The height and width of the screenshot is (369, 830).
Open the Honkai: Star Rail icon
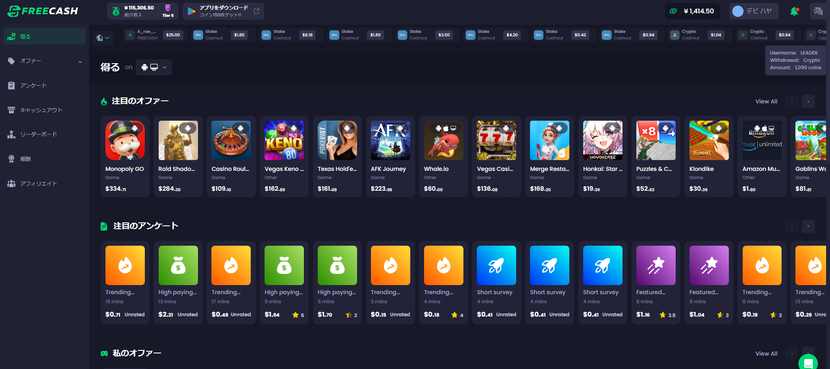click(602, 140)
